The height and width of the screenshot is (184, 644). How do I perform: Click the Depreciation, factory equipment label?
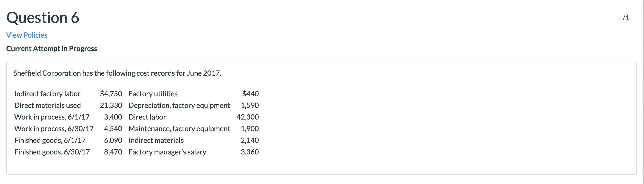pyautogui.click(x=179, y=105)
